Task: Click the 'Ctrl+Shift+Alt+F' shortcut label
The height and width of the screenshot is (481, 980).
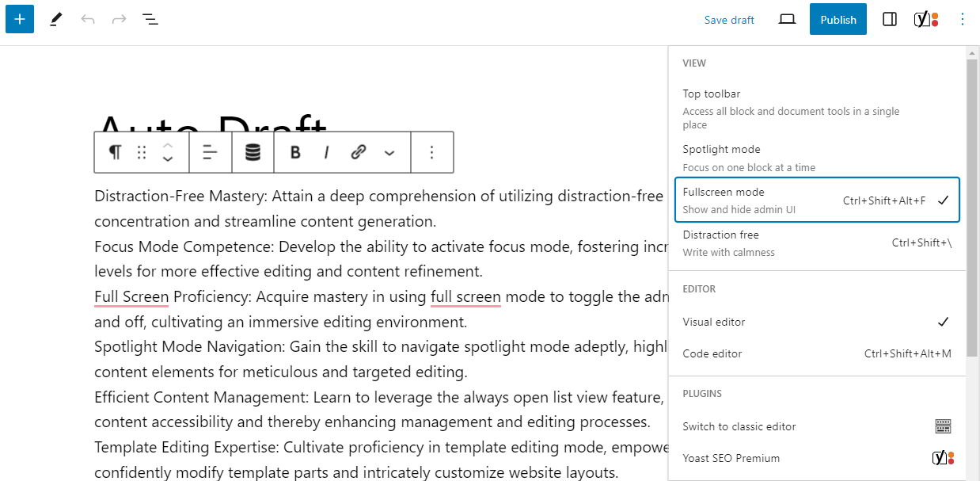Action: (884, 200)
